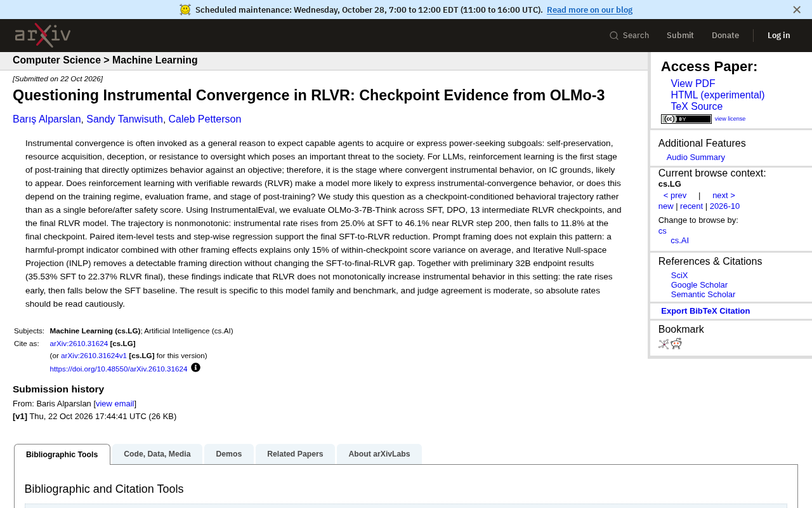This screenshot has width=812, height=508.
Task: Open Semantic Scholar link
Action: (x=703, y=295)
